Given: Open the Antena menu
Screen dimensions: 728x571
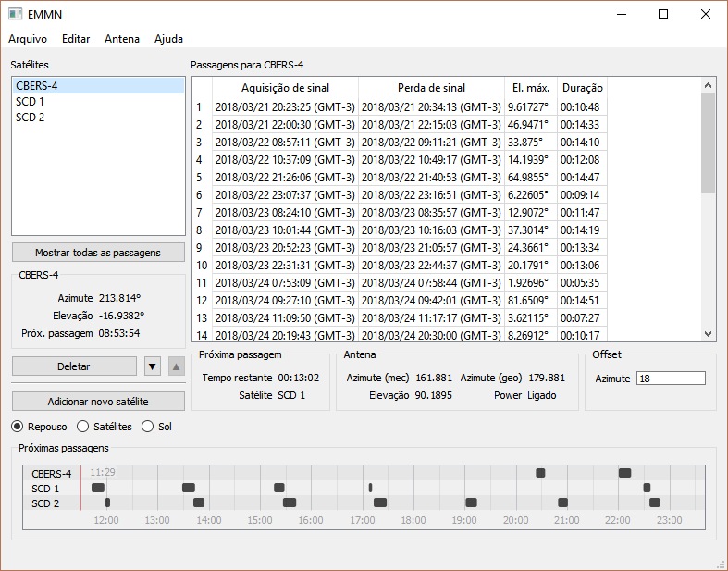Looking at the screenshot, I should 122,39.
